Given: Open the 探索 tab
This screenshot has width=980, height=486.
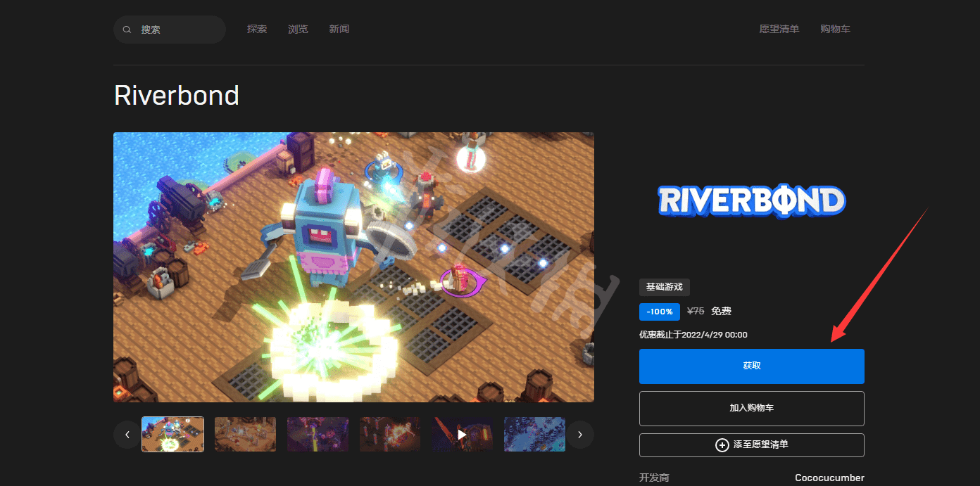Looking at the screenshot, I should [x=257, y=29].
